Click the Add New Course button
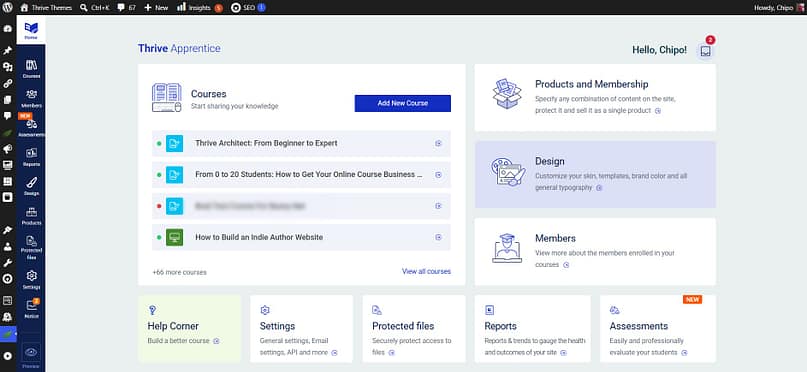807x372 pixels. coord(402,103)
